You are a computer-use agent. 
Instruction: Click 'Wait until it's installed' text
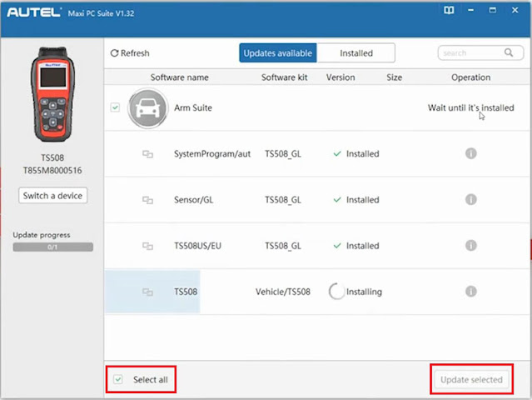pos(470,107)
